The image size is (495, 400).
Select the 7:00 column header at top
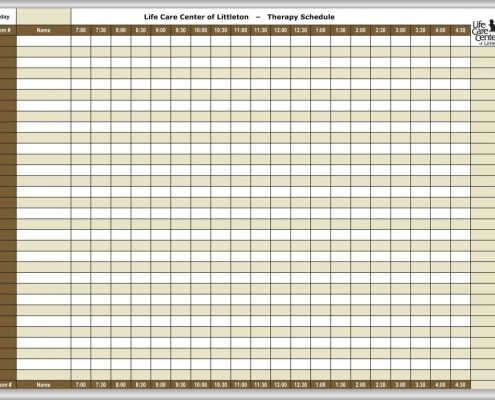pyautogui.click(x=81, y=30)
